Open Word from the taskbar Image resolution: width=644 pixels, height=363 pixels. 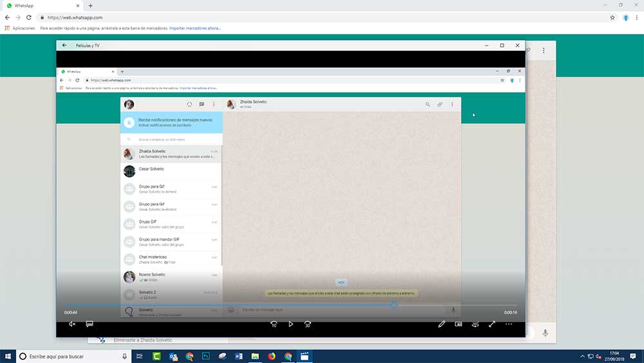pyautogui.click(x=239, y=357)
